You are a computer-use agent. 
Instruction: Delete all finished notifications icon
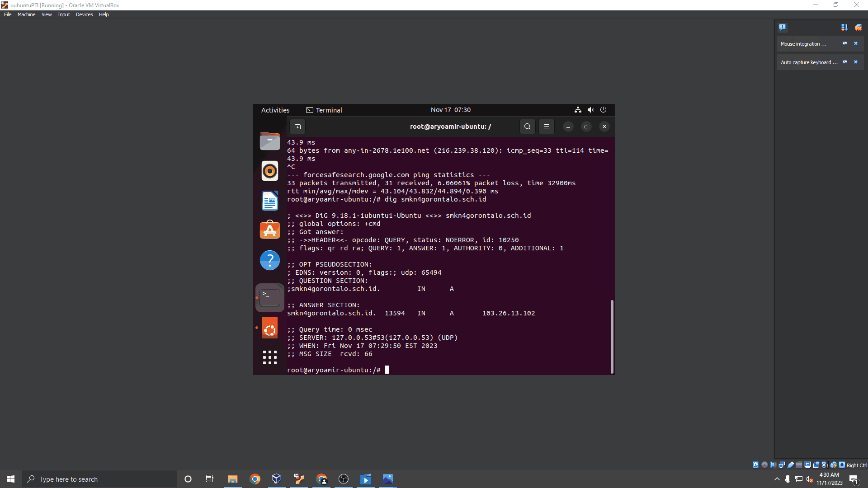[858, 27]
